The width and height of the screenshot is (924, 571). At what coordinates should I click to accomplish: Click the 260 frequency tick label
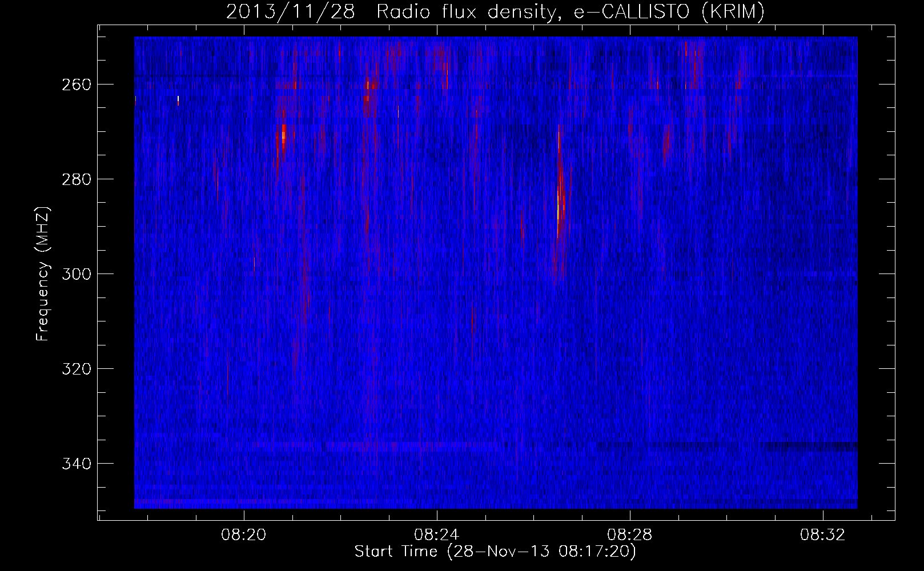pyautogui.click(x=75, y=85)
